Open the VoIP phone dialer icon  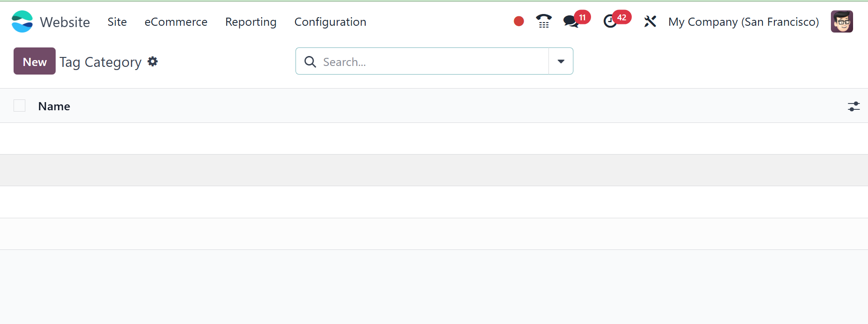(x=544, y=21)
